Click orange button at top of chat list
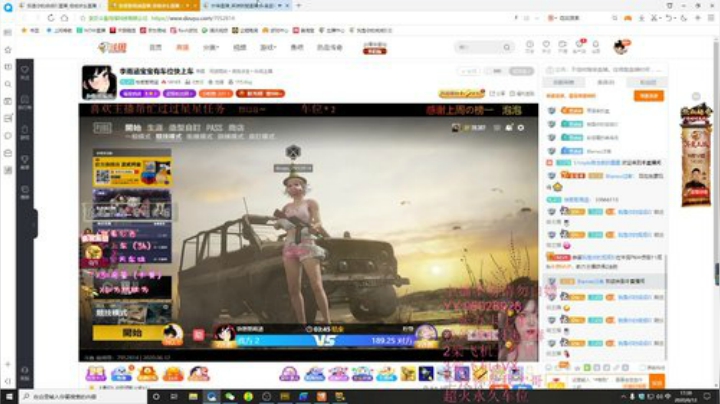720x404 pixels. click(x=649, y=95)
